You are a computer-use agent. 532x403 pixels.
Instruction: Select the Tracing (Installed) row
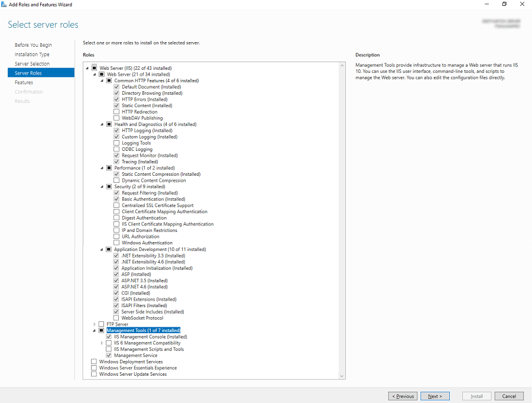tap(140, 162)
